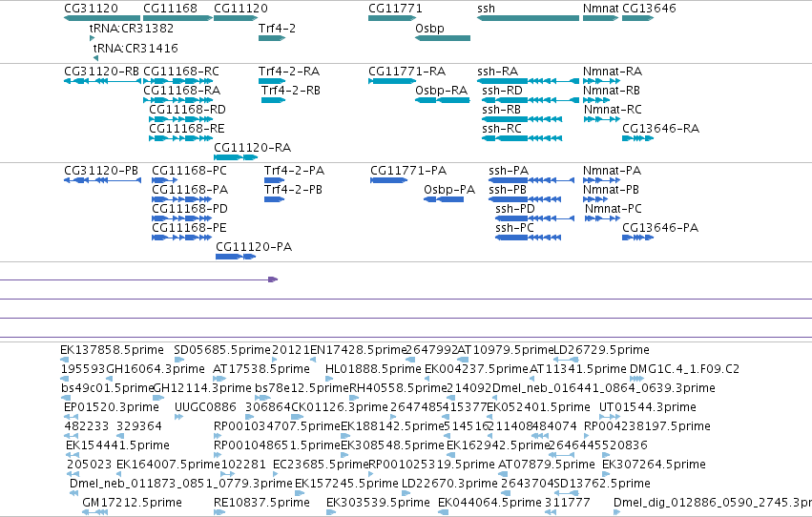This screenshot has width=812, height=517.
Task: Click the CG31120-PB protein feature
Action: coord(102,180)
